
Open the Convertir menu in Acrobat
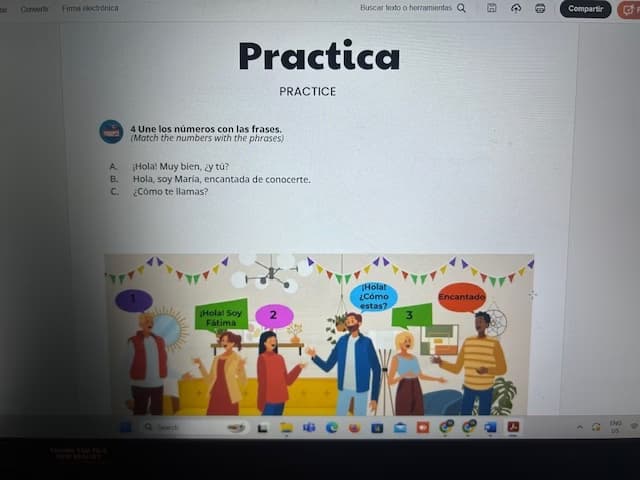34,9
